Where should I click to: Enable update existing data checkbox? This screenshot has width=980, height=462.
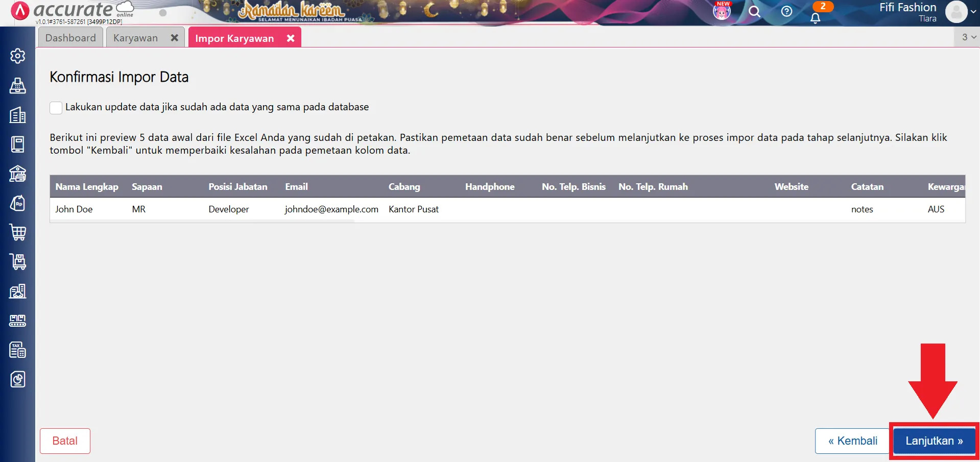56,108
